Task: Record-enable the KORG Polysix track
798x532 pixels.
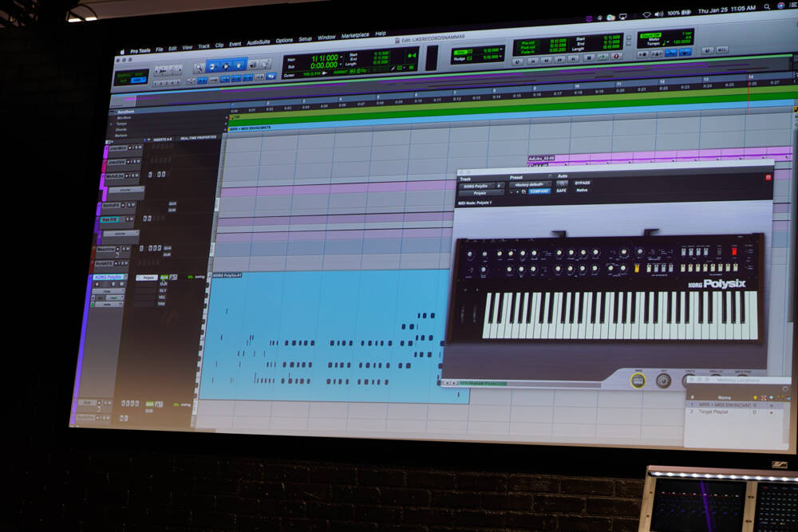Action: coord(97,284)
